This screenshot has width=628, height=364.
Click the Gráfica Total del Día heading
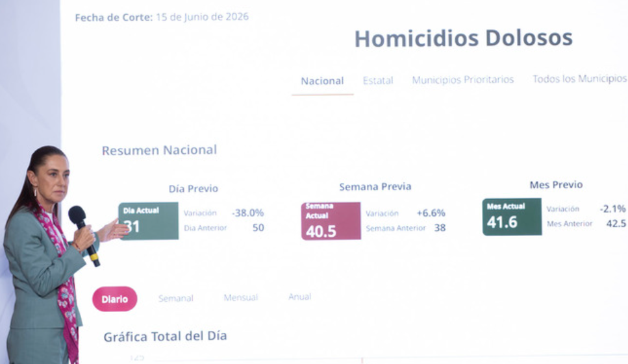tap(165, 336)
